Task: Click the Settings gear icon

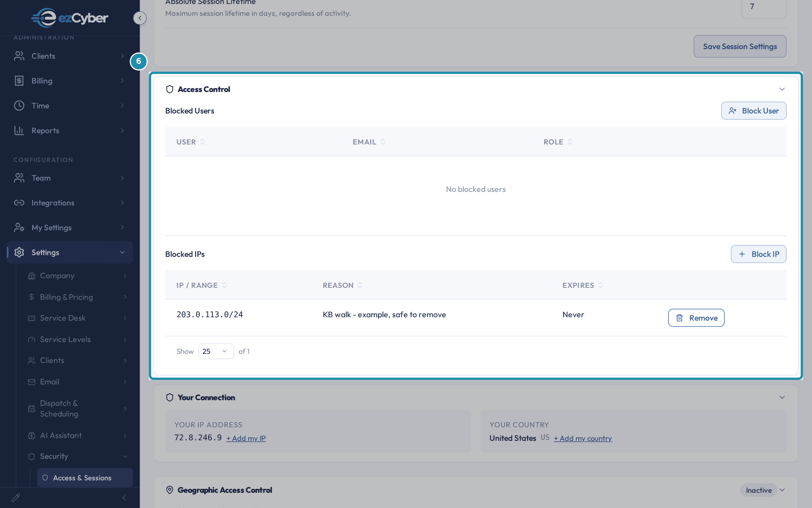Action: tap(19, 252)
